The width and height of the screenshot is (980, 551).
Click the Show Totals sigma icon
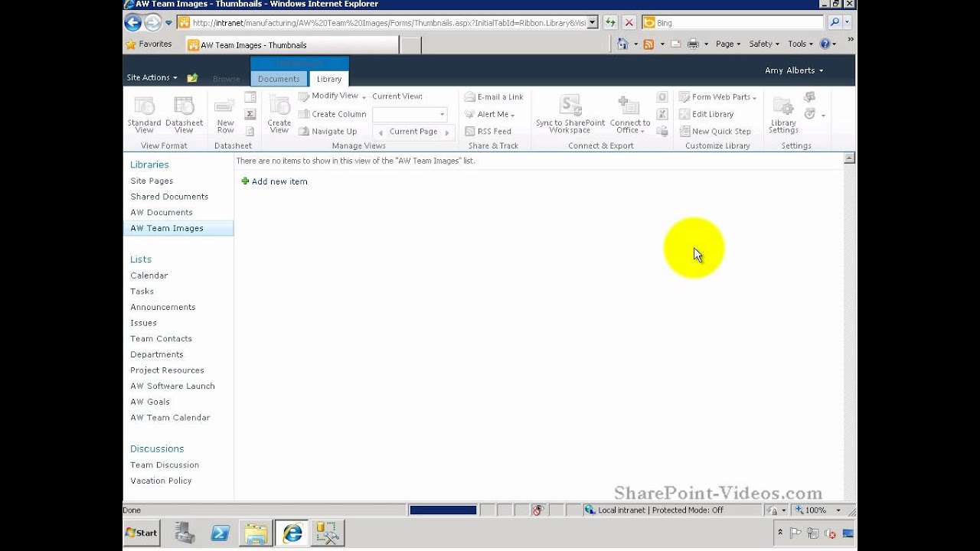point(250,114)
